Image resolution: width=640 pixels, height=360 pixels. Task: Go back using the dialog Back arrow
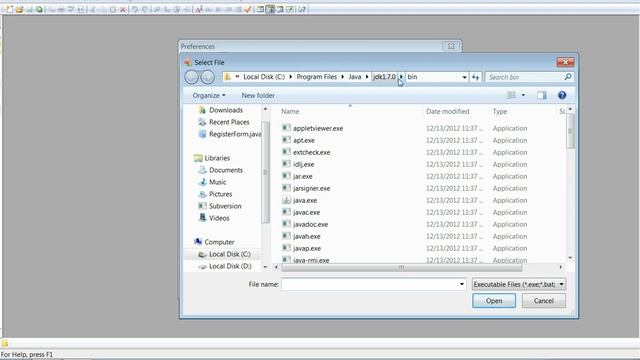point(191,77)
